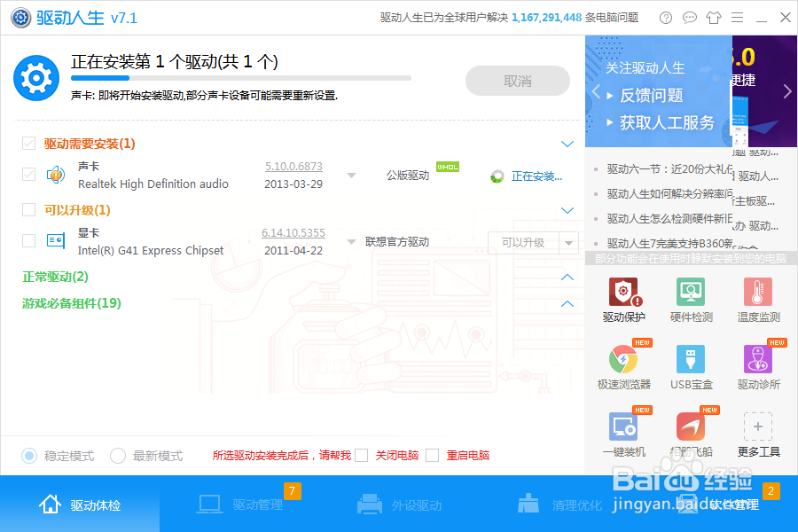Launch 硬件检测 from the tools panel
The image size is (798, 532).
coord(691,300)
